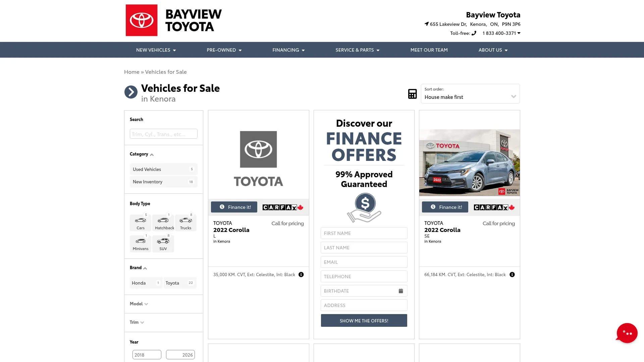Click the maximum year 2026 field

(180, 355)
